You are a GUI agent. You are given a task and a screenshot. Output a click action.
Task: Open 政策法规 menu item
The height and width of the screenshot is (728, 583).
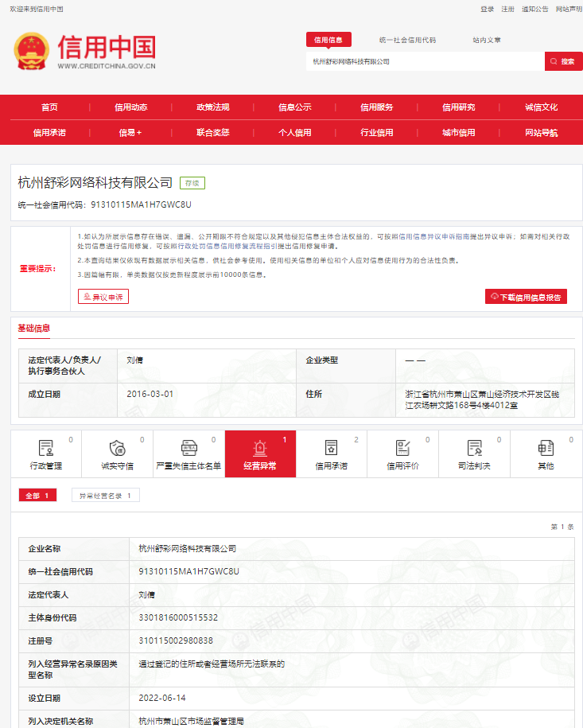(213, 107)
